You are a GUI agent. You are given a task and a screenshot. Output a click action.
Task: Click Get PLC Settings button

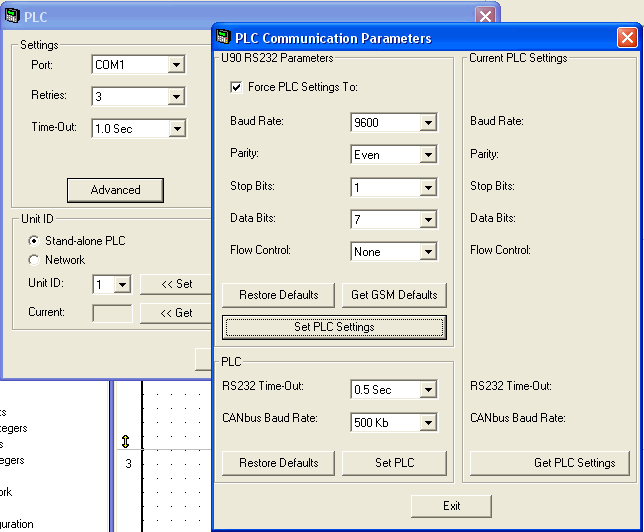(550, 463)
